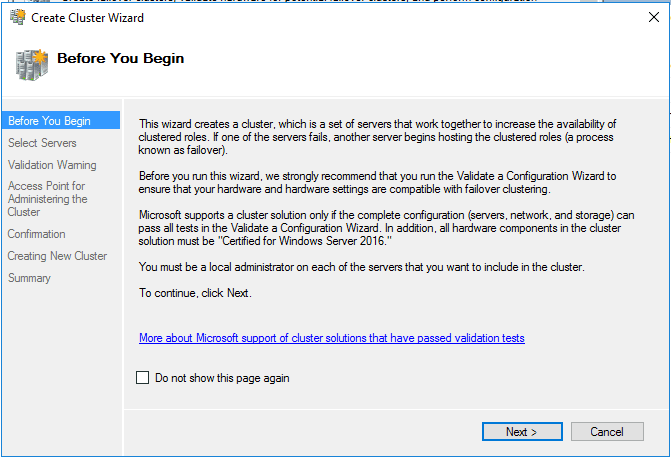
Task: Open the Summary step in sidebar
Action: coord(29,278)
